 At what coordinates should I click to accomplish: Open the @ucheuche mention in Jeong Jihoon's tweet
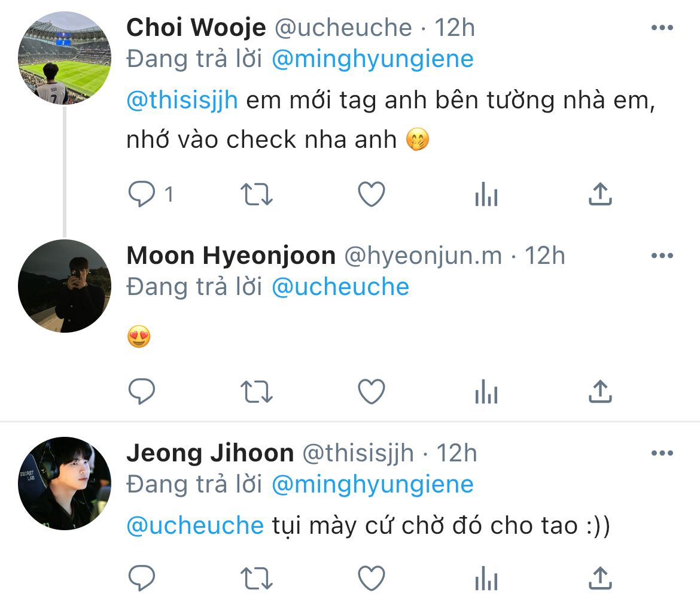point(195,525)
